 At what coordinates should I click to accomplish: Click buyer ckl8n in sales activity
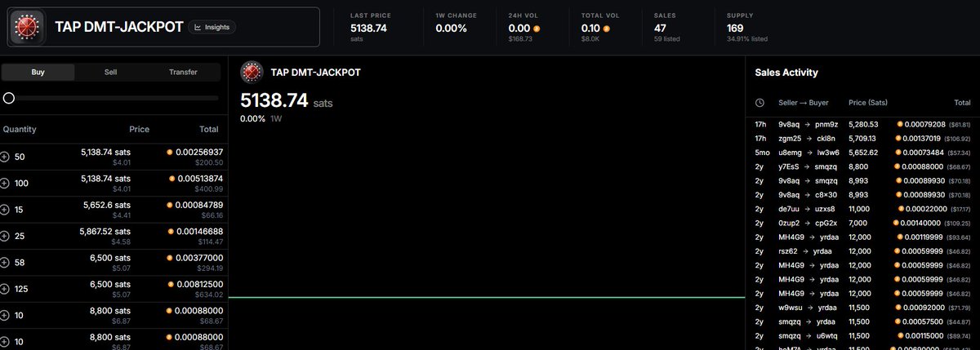827,139
